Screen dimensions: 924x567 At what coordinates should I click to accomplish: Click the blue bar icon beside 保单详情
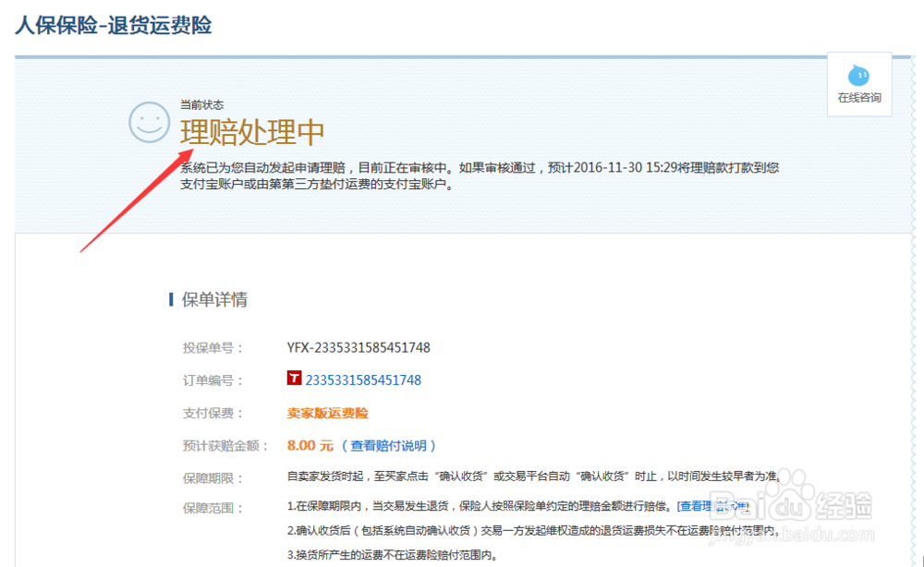click(170, 299)
